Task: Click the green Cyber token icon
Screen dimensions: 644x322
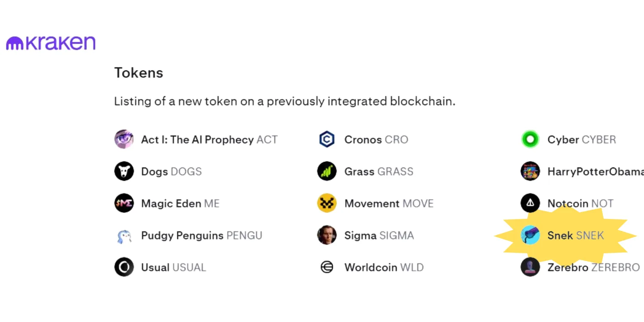Action: [530, 140]
